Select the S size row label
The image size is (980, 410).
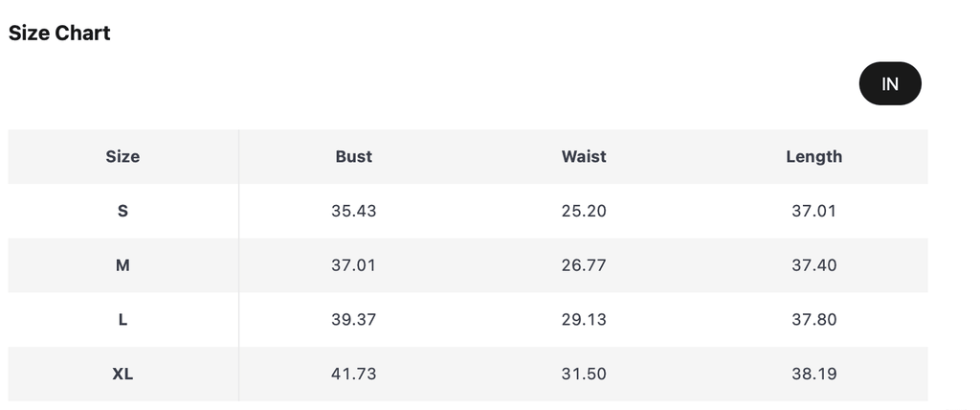(122, 211)
